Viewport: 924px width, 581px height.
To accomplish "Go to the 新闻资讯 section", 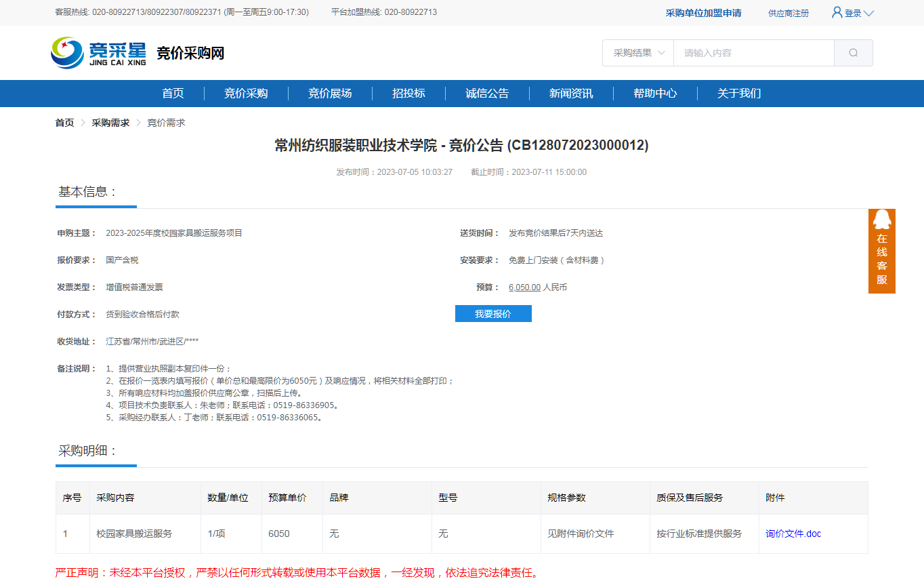I will (571, 94).
